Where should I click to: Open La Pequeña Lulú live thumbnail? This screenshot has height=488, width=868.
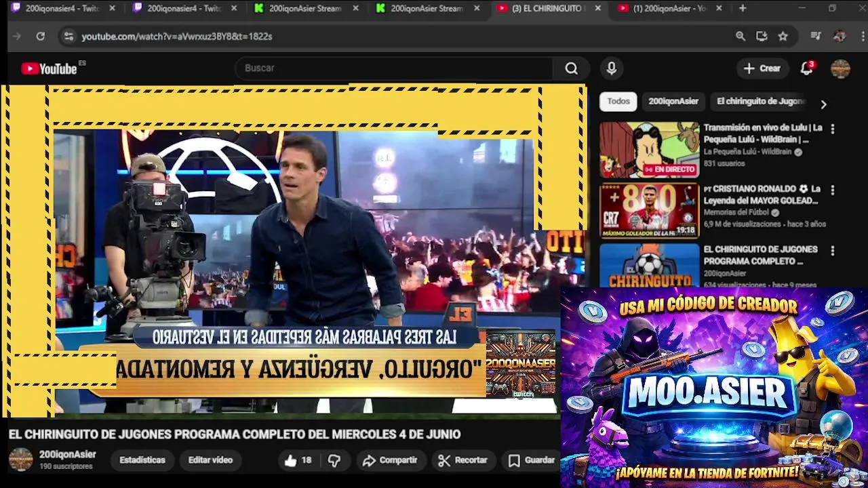(x=649, y=150)
